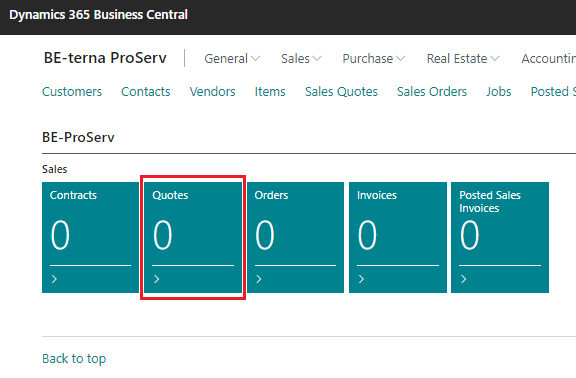Click Dynamics 365 Business Central title
Image resolution: width=576 pixels, height=378 pixels.
tap(98, 15)
